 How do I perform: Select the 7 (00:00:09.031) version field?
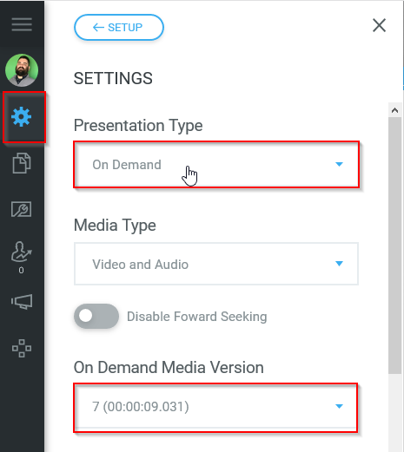(216, 407)
